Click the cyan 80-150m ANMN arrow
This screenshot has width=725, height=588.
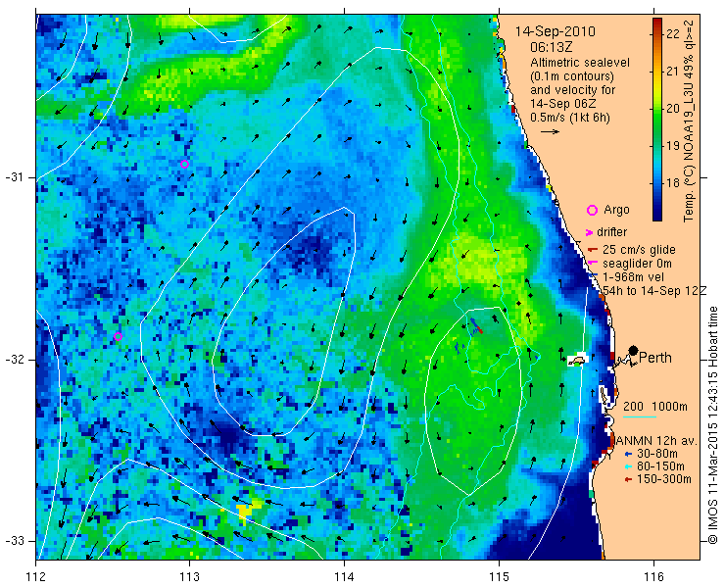coord(628,466)
